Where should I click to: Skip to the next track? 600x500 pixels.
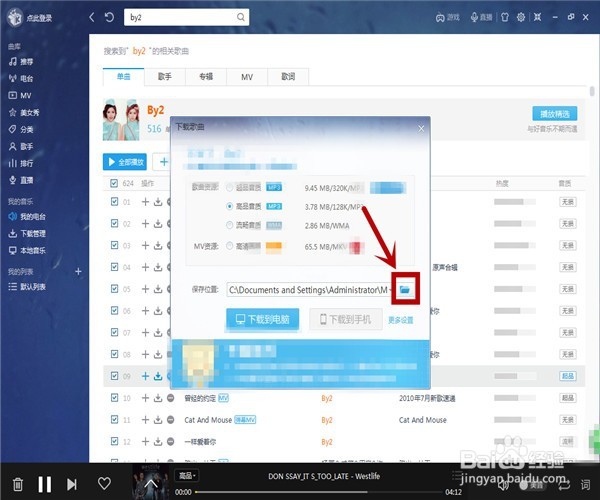coord(72,484)
